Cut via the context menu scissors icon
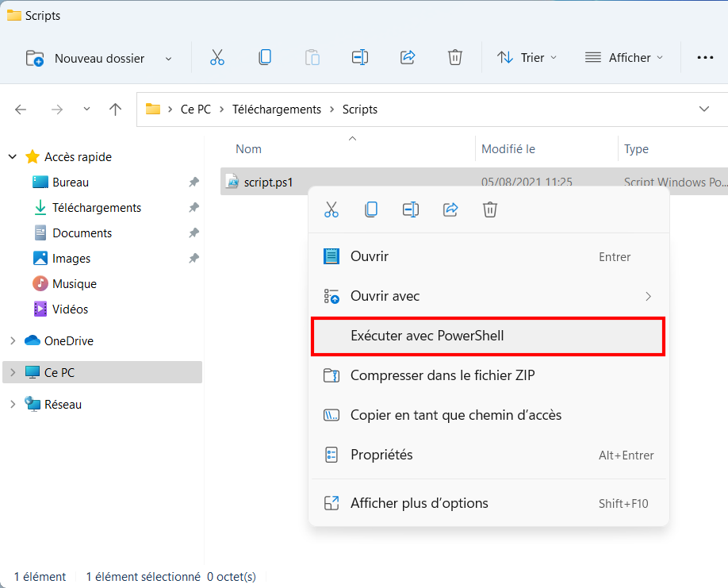 click(x=331, y=209)
